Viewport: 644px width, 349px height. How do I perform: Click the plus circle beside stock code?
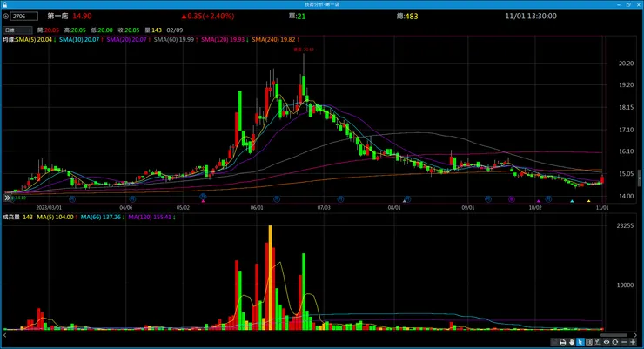click(6, 17)
